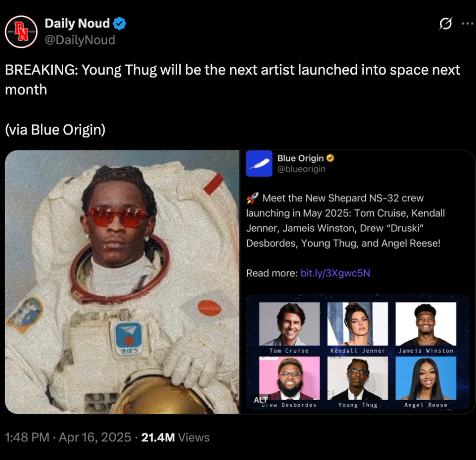Open the Angel Reese crew portrait

click(x=426, y=378)
